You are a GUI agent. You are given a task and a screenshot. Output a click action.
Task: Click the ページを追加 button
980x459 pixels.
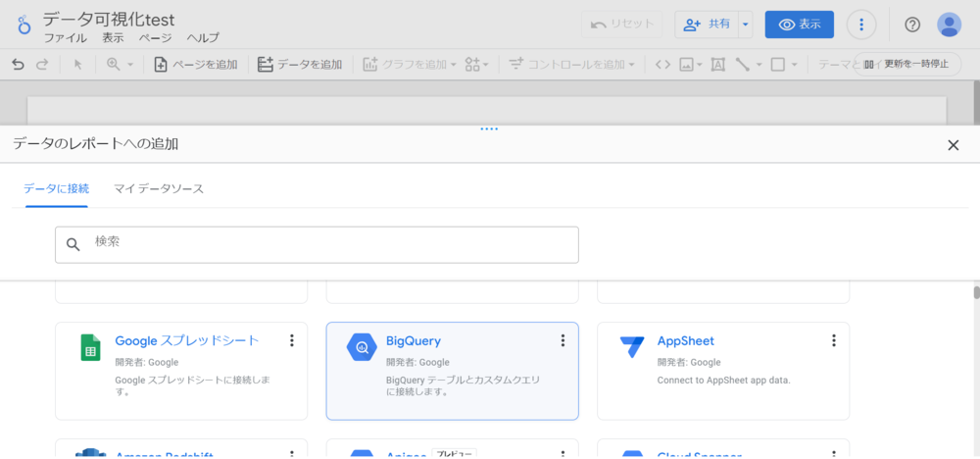[x=196, y=65]
